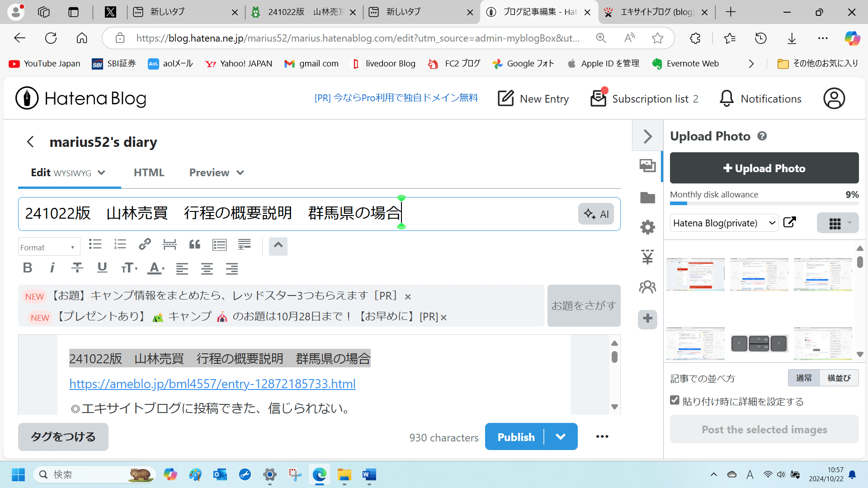The height and width of the screenshot is (488, 868).
Task: Open the sidebar settings gear
Action: (x=647, y=227)
